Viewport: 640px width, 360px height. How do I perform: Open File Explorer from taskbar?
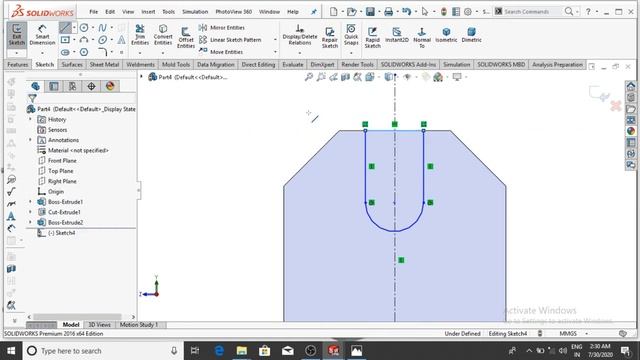pos(242,351)
